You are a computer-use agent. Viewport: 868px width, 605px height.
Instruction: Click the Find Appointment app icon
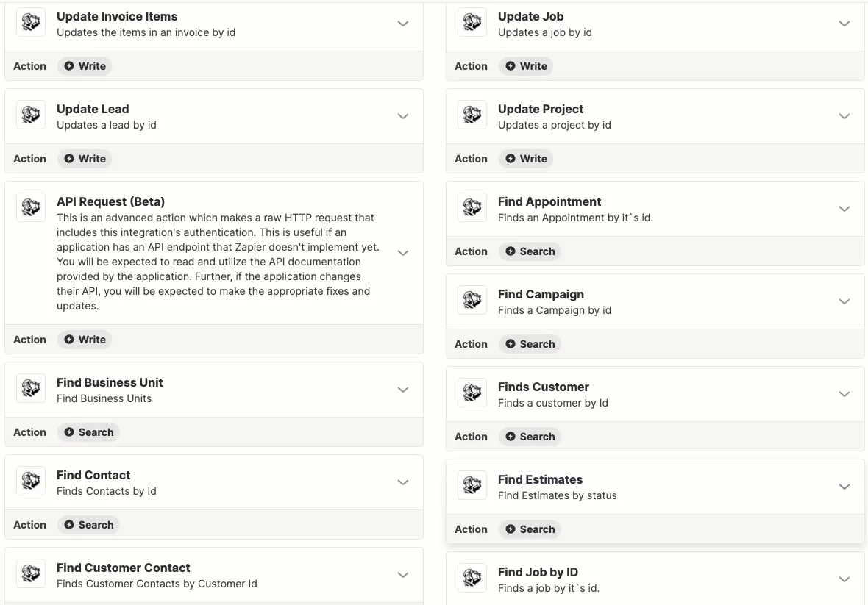pyautogui.click(x=472, y=208)
